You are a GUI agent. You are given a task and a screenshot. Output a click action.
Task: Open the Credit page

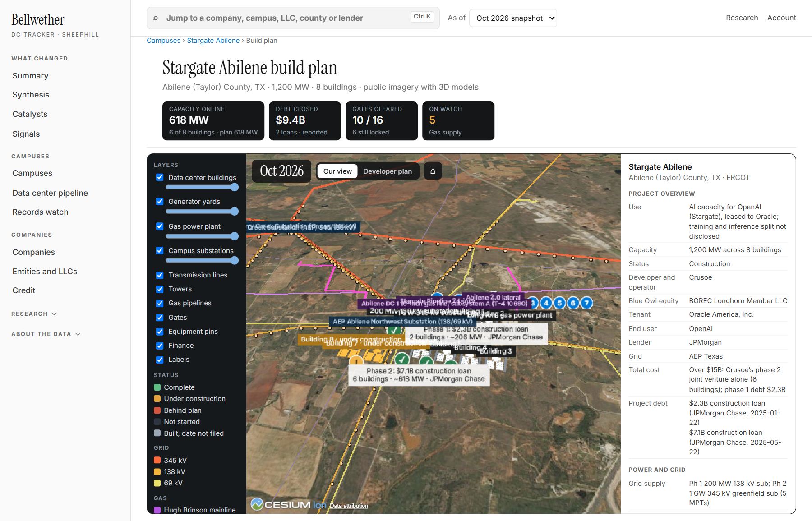point(24,290)
